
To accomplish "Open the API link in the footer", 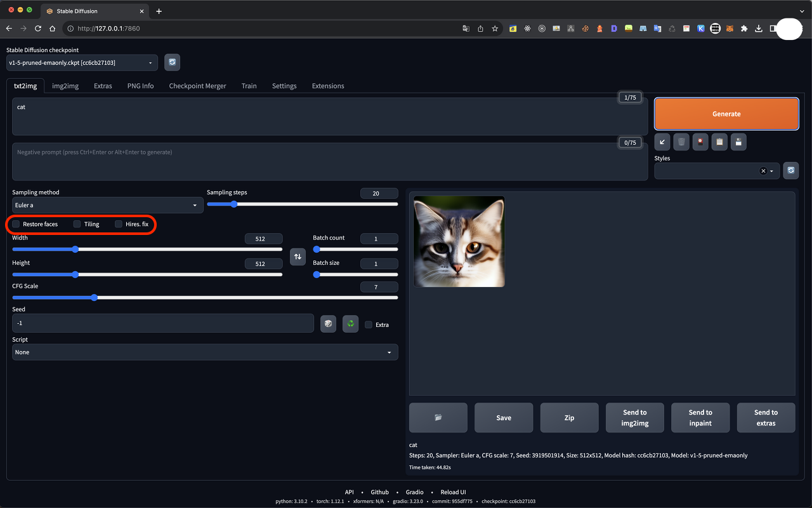I will (x=350, y=492).
